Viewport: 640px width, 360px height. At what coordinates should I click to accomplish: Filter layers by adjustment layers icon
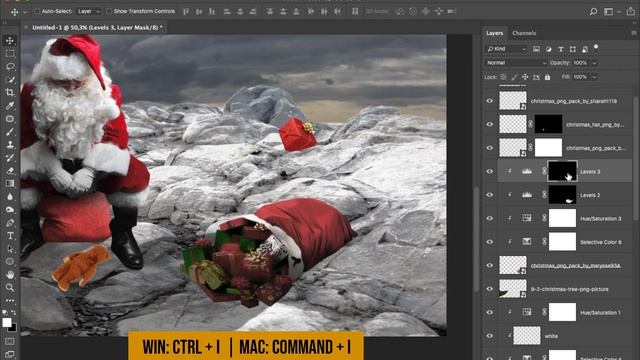point(549,49)
